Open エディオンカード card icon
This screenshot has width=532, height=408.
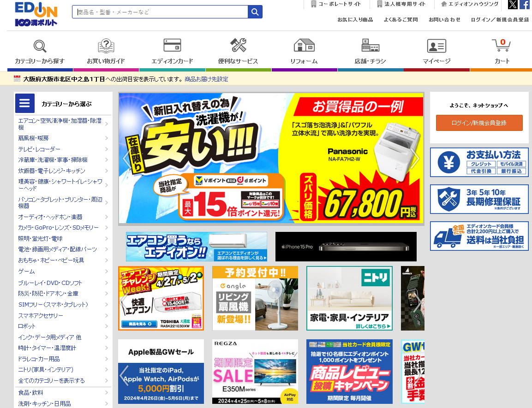point(173,45)
